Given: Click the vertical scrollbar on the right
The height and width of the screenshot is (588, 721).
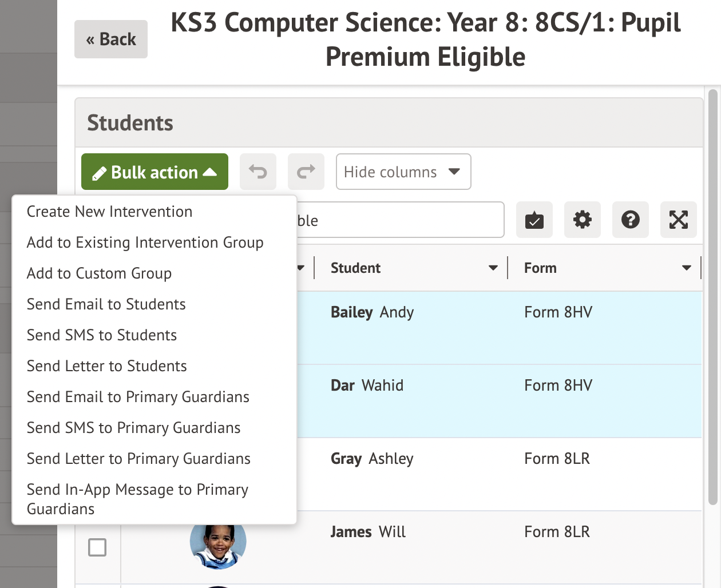Looking at the screenshot, I should tap(712, 297).
